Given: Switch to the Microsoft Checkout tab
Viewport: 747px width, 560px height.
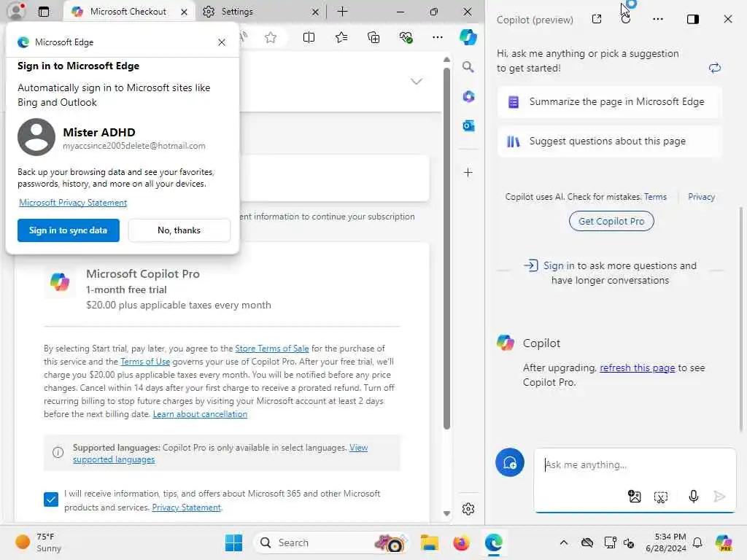Looking at the screenshot, I should (x=128, y=12).
